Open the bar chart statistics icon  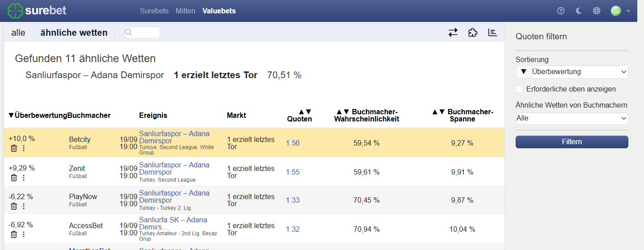pyautogui.click(x=492, y=33)
